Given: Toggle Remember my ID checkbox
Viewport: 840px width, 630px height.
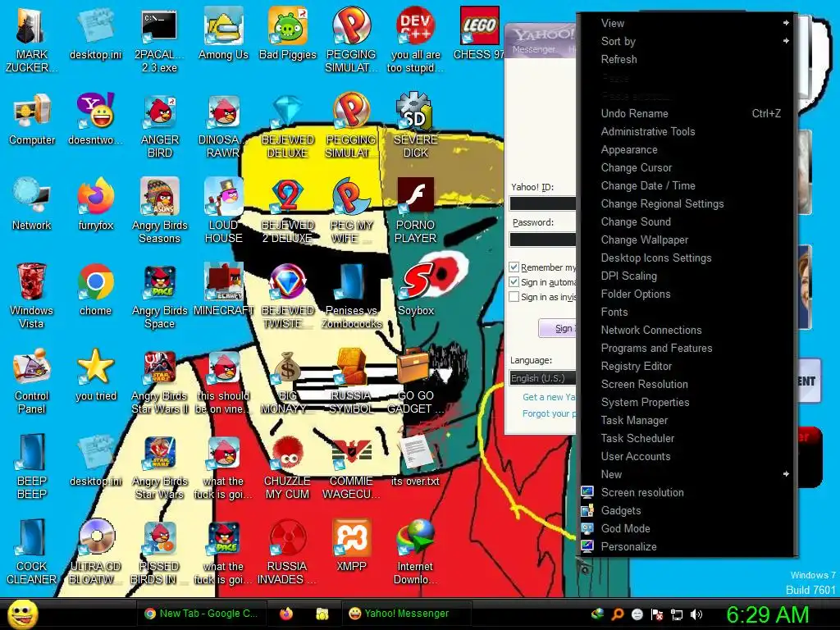Looking at the screenshot, I should pyautogui.click(x=514, y=267).
